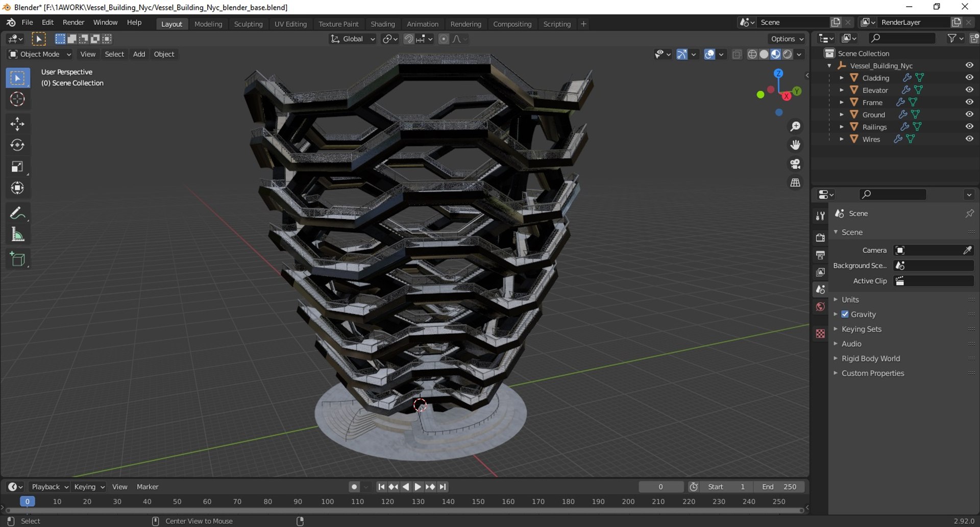980x527 pixels.
Task: Hide the Wires object in outliner
Action: (969, 139)
